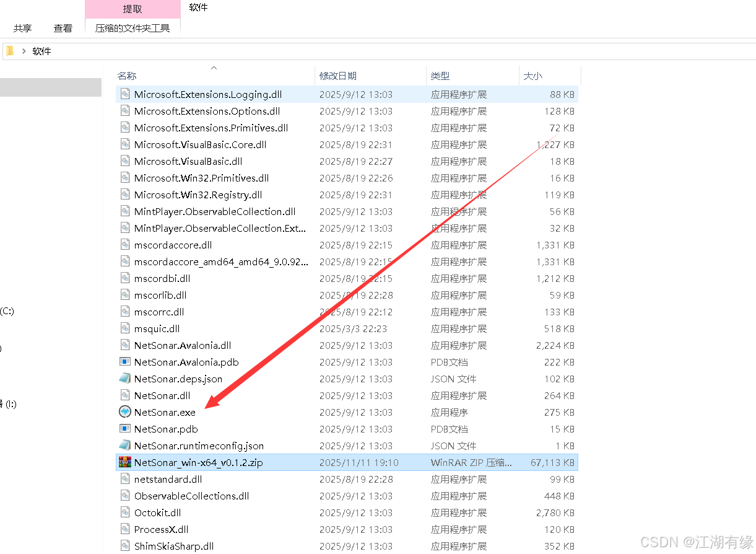Select the mscordaccore_amd64_amd64_9.0.92... file name
The height and width of the screenshot is (554, 756).
[221, 262]
